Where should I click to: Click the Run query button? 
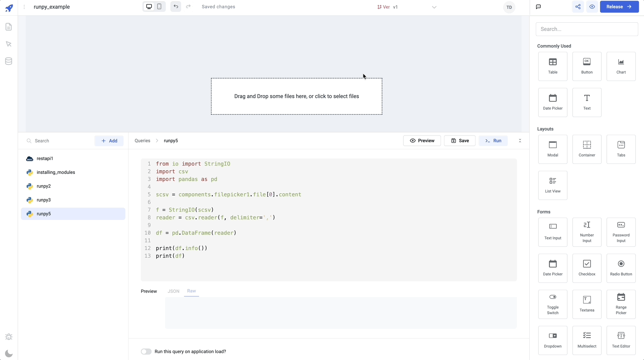493,141
